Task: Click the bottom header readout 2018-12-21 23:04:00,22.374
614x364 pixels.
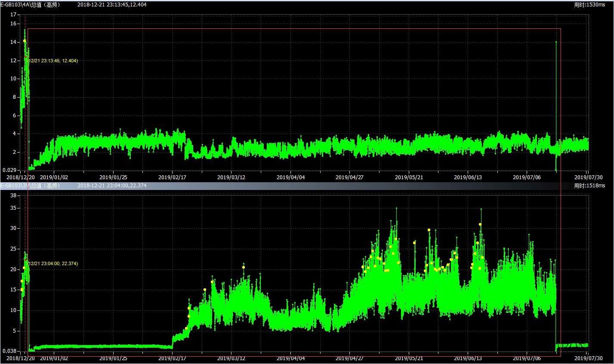Action: pos(112,186)
